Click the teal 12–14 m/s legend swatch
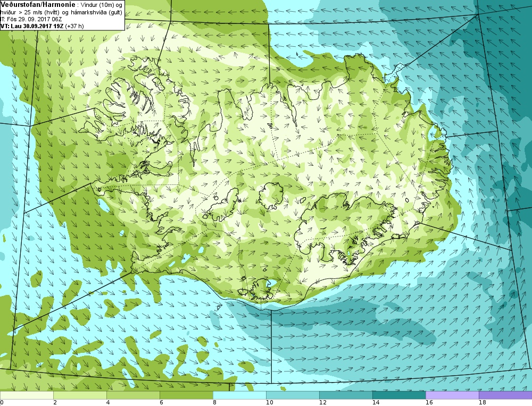Screen dimensions: 532x406 [x=346, y=395]
